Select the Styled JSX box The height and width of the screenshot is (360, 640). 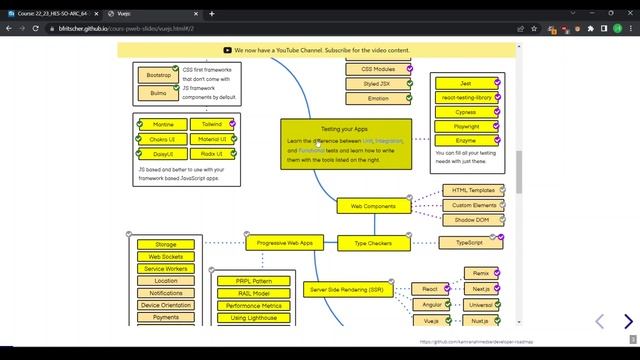click(377, 84)
